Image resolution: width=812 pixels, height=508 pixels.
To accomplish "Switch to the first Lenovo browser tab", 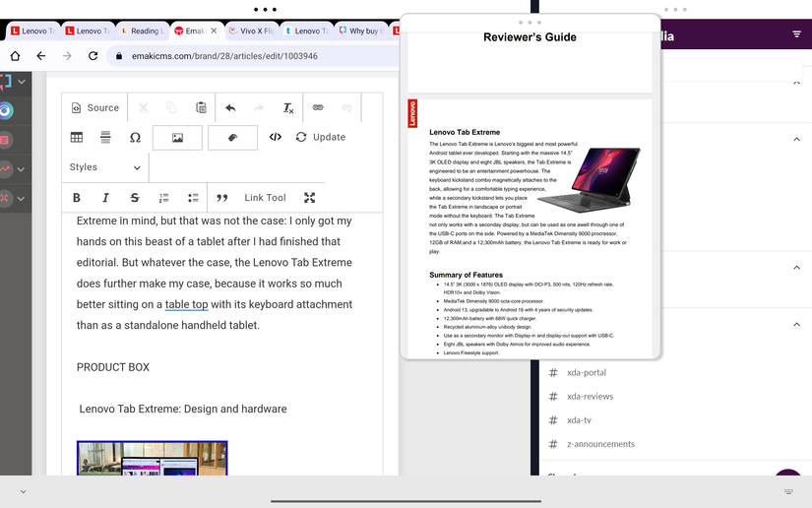I will pos(33,32).
